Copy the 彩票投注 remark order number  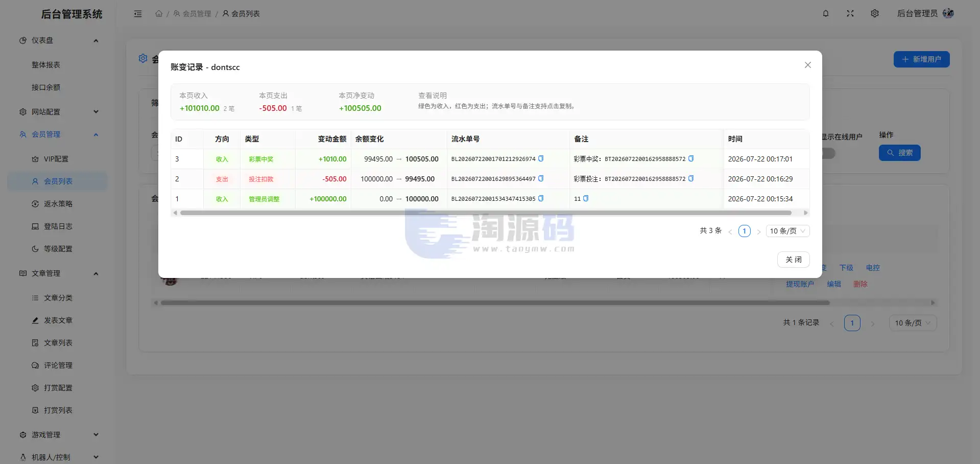[x=691, y=178]
